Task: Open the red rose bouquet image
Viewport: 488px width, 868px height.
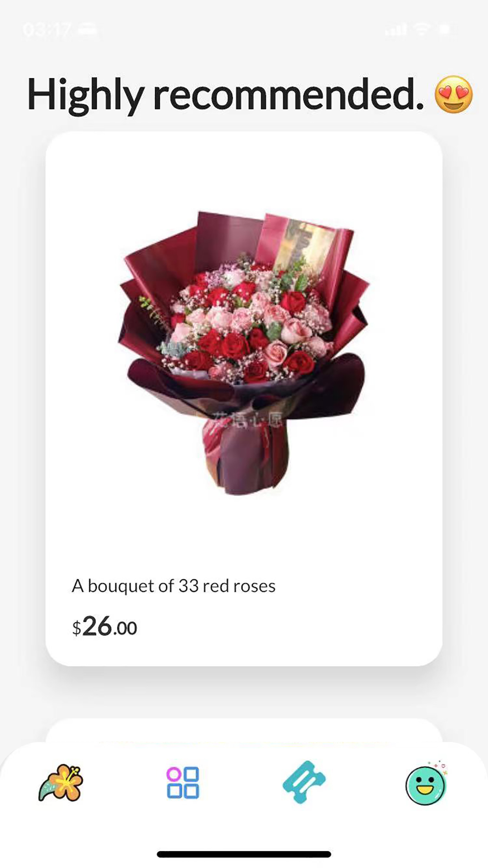Action: click(244, 353)
